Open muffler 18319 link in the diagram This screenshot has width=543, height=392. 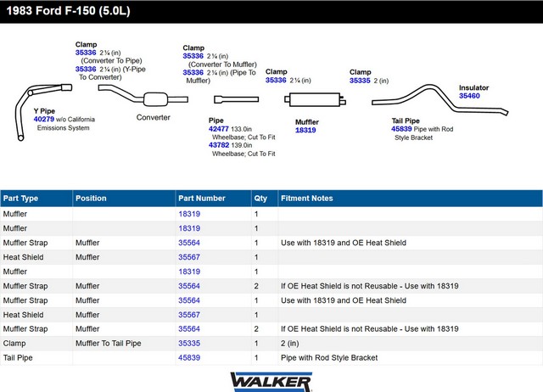pos(305,130)
